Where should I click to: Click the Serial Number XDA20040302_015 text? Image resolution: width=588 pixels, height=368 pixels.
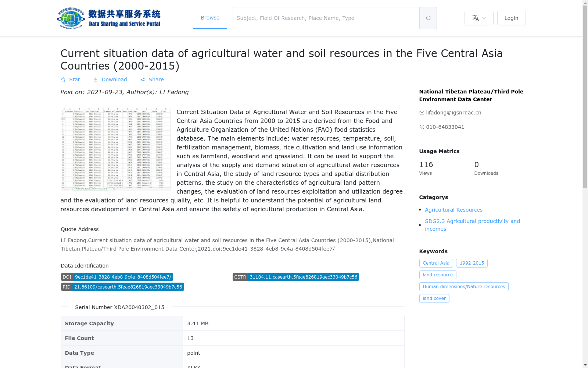[x=119, y=307]
